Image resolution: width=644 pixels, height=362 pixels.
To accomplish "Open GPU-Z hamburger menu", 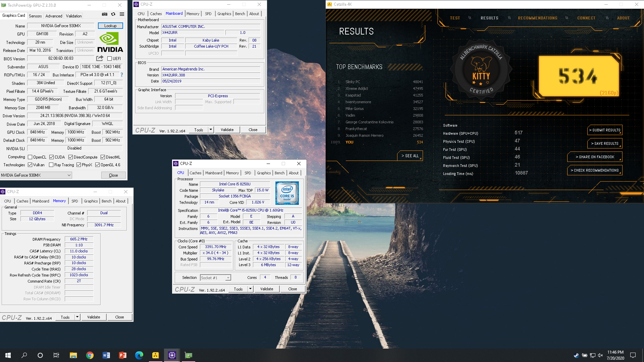I will pyautogui.click(x=122, y=14).
